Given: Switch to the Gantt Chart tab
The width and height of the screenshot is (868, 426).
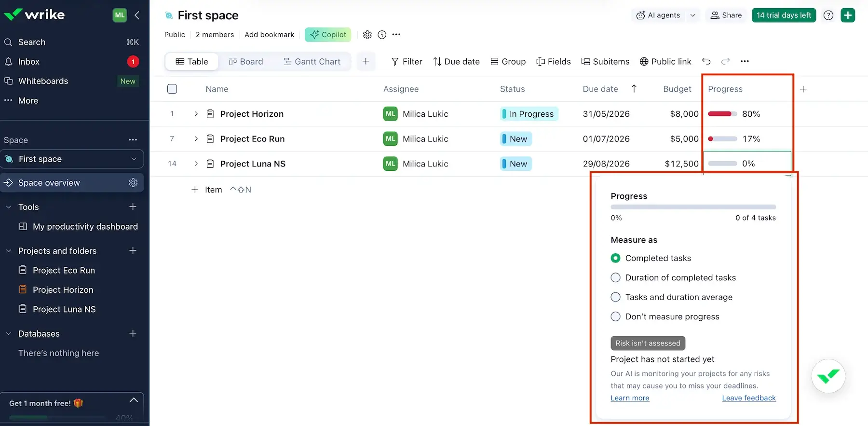Looking at the screenshot, I should pos(312,62).
